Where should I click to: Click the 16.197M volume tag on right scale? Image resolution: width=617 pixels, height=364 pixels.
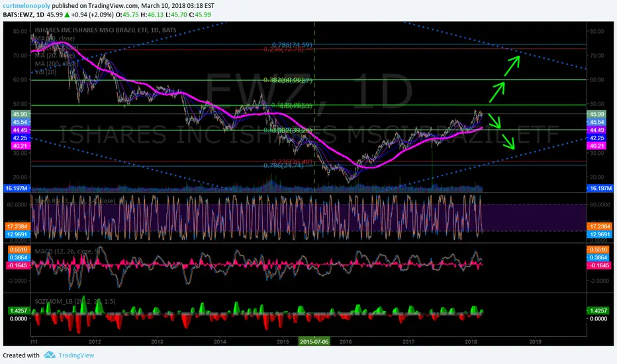[600, 188]
